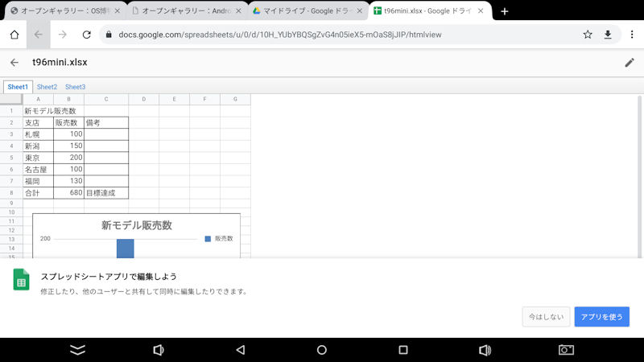Hide the navigation bar with chevron icon
This screenshot has height=362, width=644.
click(x=77, y=350)
